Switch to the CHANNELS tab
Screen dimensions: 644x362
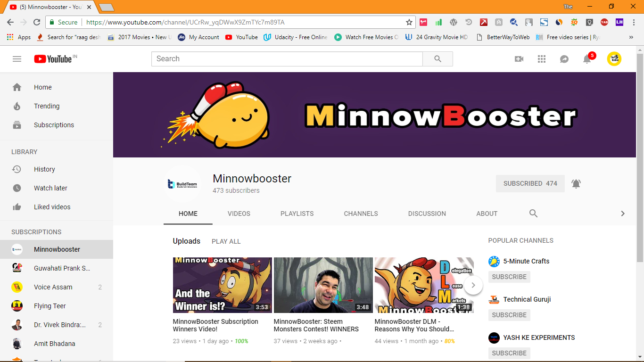361,214
